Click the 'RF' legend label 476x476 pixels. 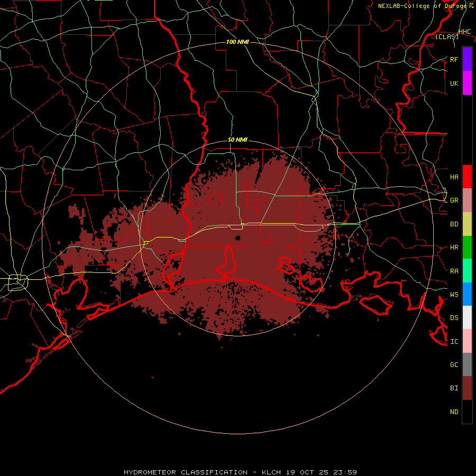click(x=454, y=59)
